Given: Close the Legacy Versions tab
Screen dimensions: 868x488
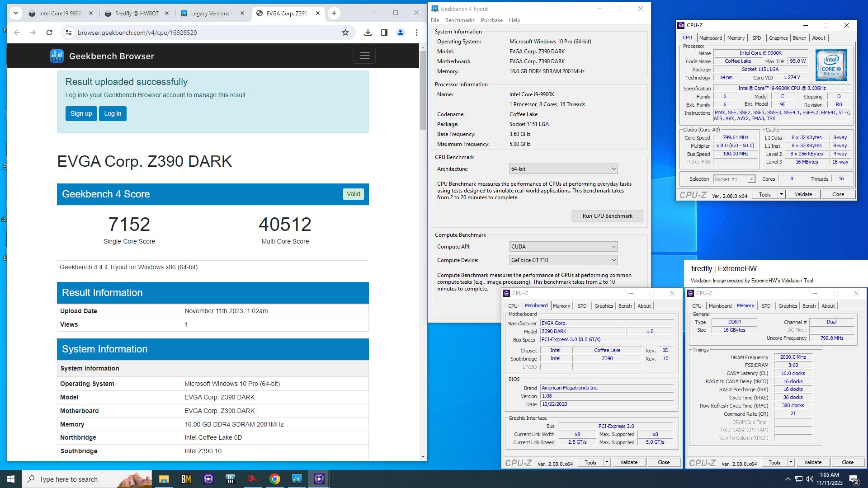Looking at the screenshot, I should tap(243, 14).
